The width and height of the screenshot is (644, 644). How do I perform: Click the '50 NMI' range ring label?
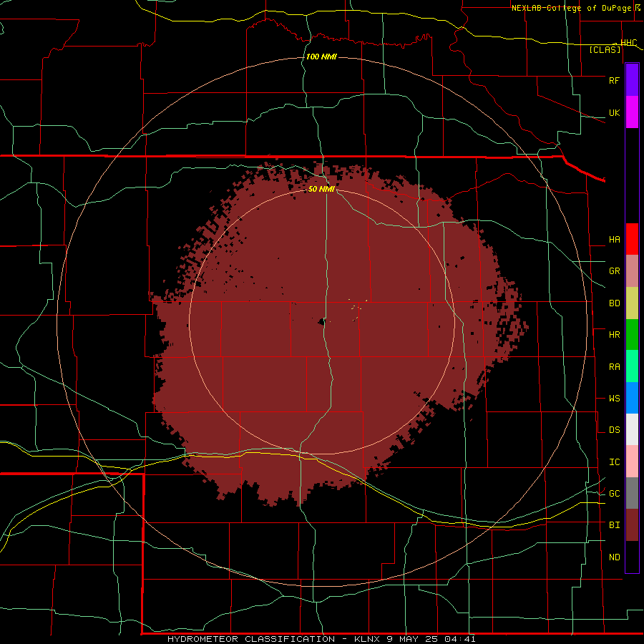click(x=321, y=190)
